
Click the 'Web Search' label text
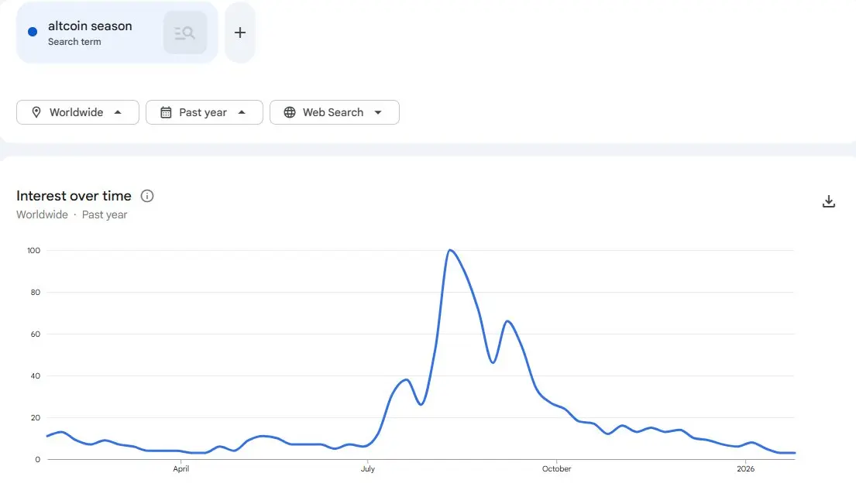point(333,112)
